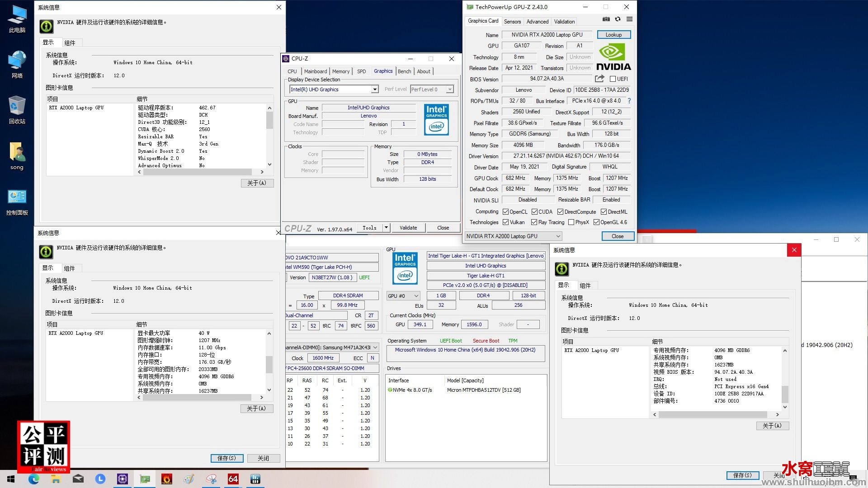Open HWiNFO blue bars icon in taskbar
Viewport: 868px width, 488px height.
click(255, 479)
